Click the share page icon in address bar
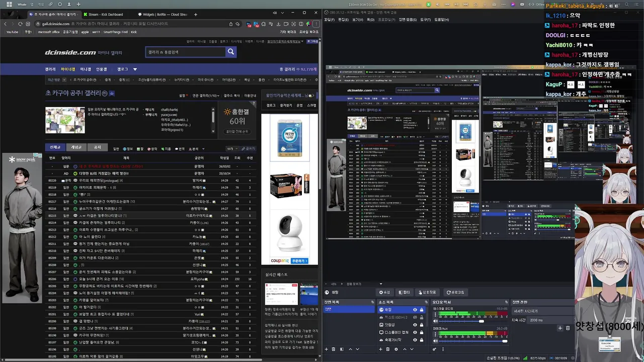 [x=231, y=24]
